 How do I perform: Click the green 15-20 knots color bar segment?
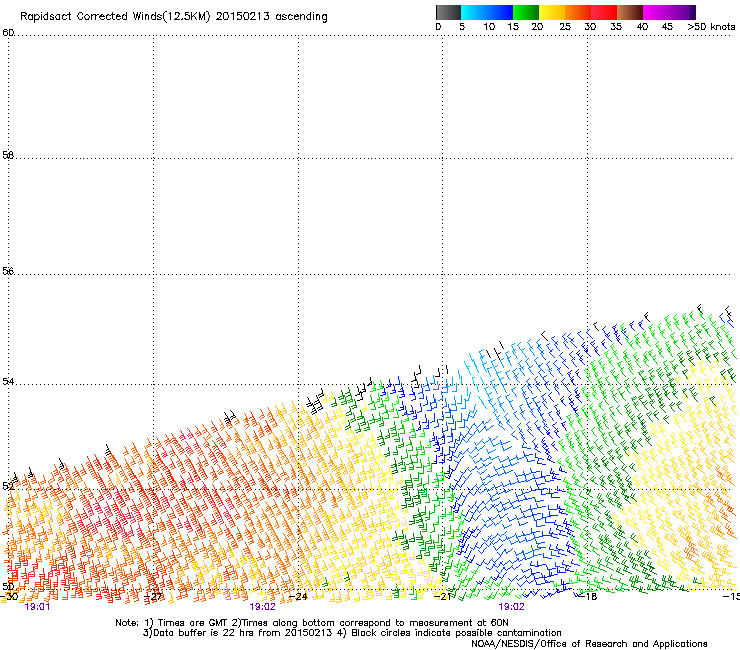pos(526,12)
